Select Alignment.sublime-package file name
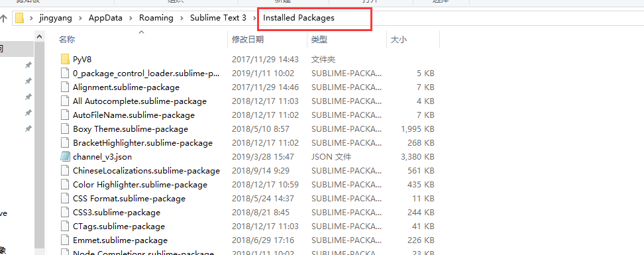 coord(126,87)
